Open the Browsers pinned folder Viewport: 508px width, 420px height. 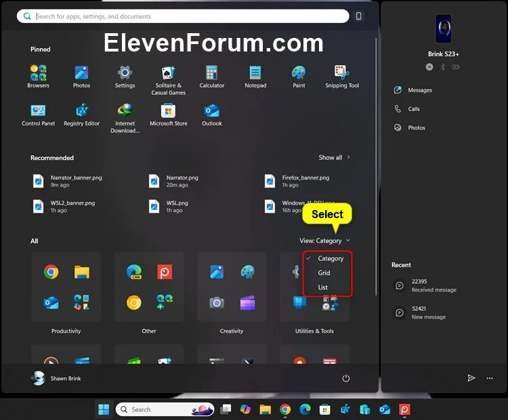pyautogui.click(x=38, y=77)
